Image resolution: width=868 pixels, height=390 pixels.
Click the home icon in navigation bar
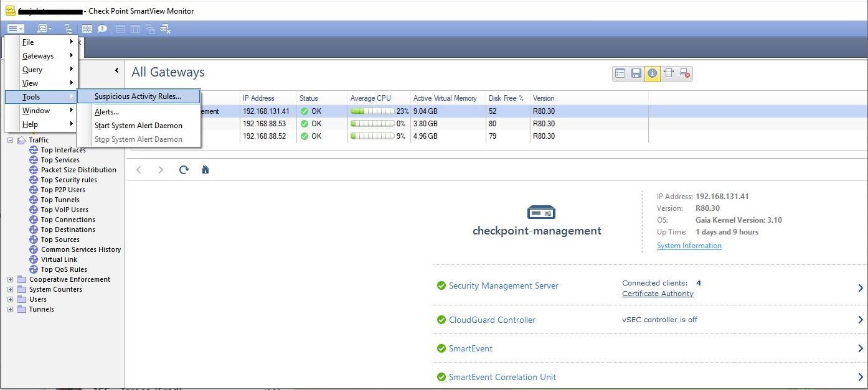coord(205,170)
